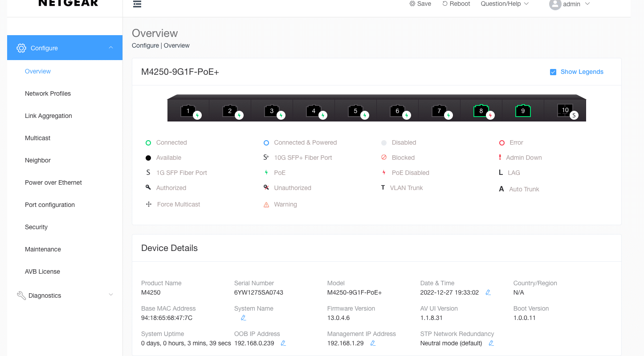This screenshot has width=644, height=356.
Task: Select port 2 on the switch diagram
Action: (x=230, y=111)
